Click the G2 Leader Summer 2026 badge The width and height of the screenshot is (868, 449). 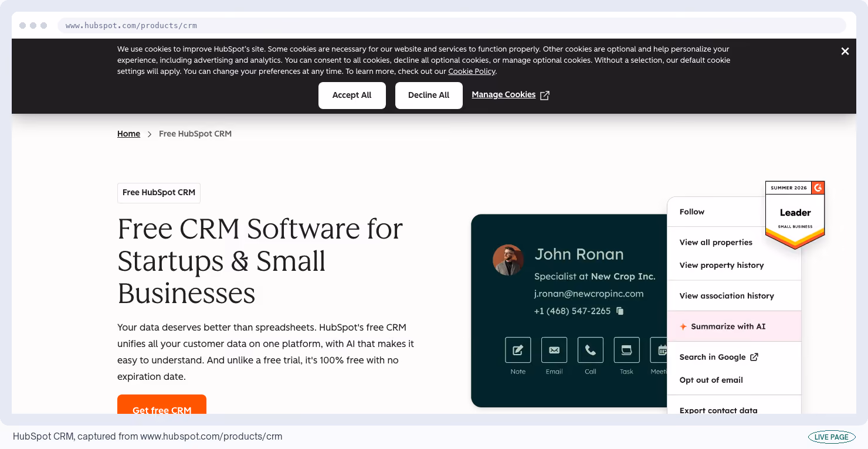pyautogui.click(x=795, y=215)
